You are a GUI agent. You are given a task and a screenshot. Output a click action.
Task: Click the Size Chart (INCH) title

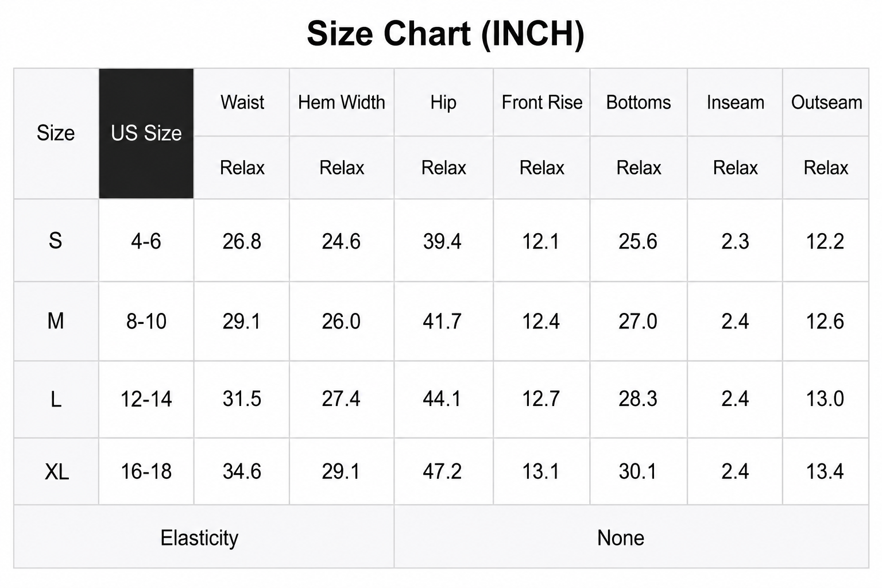(x=446, y=33)
